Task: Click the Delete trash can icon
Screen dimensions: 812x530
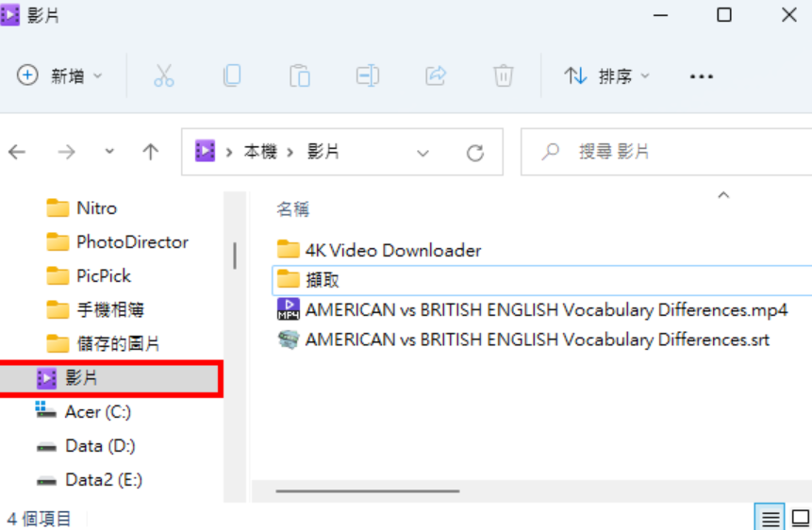Action: (x=504, y=75)
